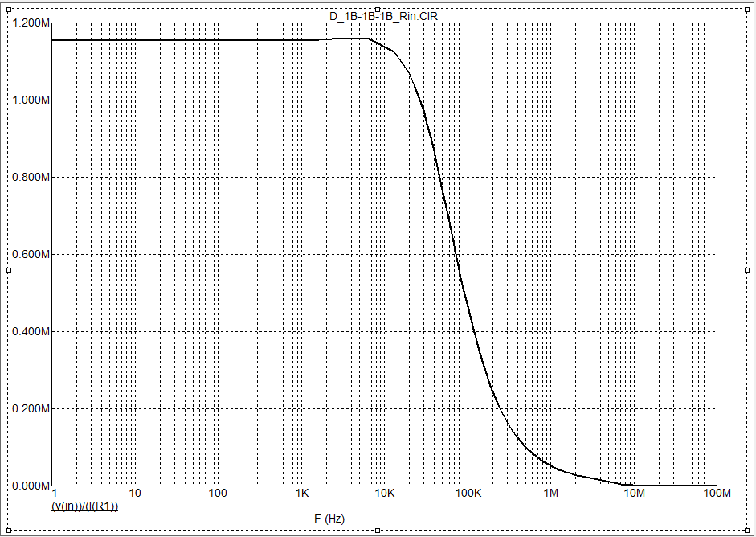Click the 100K frequency axis label
The image size is (756, 537).
coord(468,493)
